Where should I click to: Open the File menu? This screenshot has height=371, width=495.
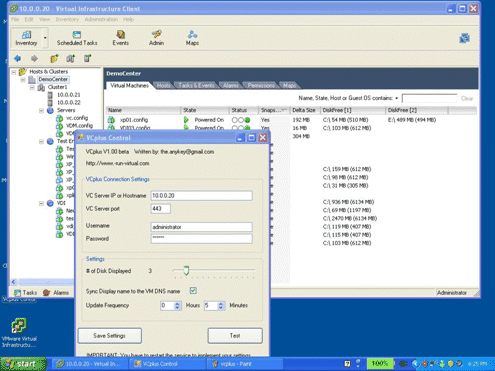pyautogui.click(x=15, y=19)
